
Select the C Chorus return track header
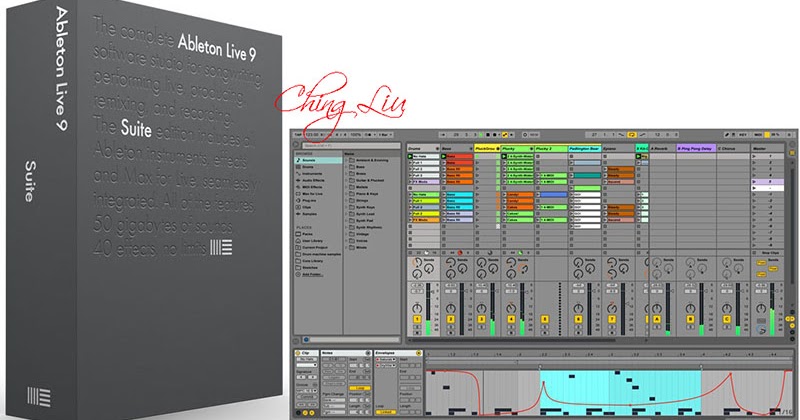point(734,149)
